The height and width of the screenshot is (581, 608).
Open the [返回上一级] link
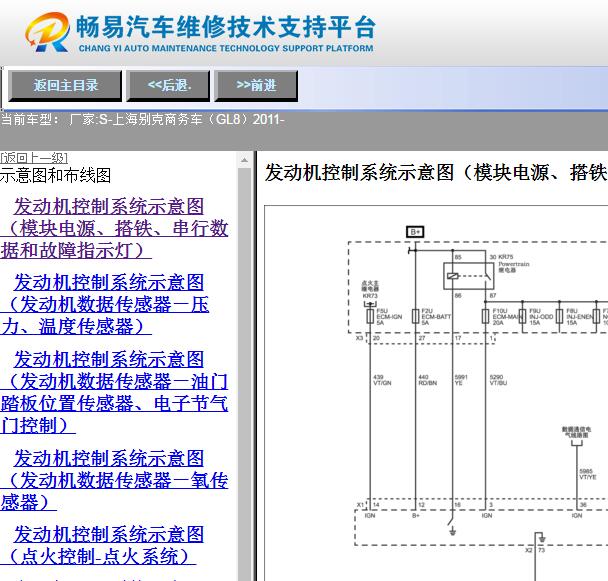point(34,158)
